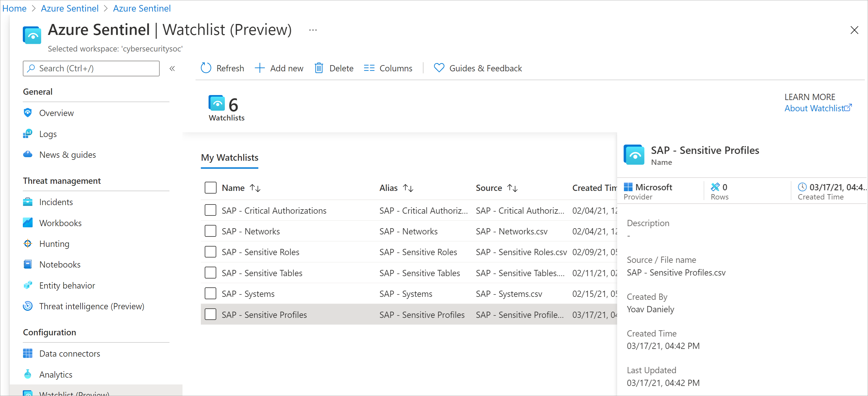Select the My Watchlists tab
This screenshot has height=396, width=868.
[230, 157]
